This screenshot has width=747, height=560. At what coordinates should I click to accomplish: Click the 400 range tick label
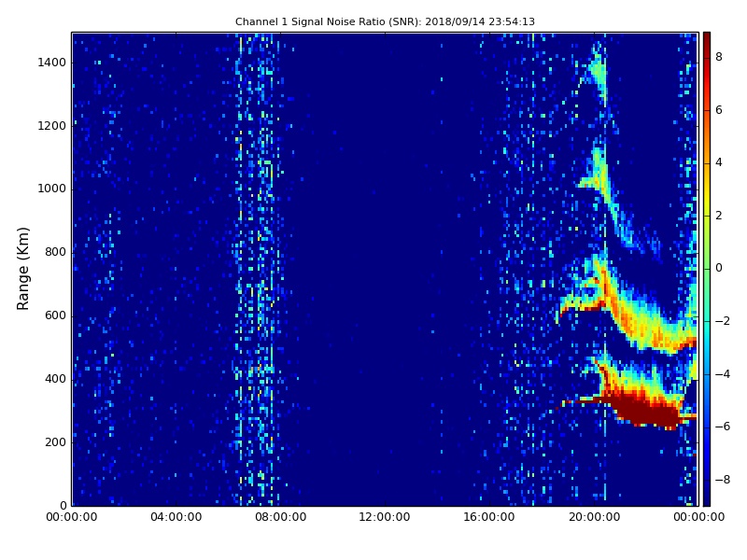(55, 379)
